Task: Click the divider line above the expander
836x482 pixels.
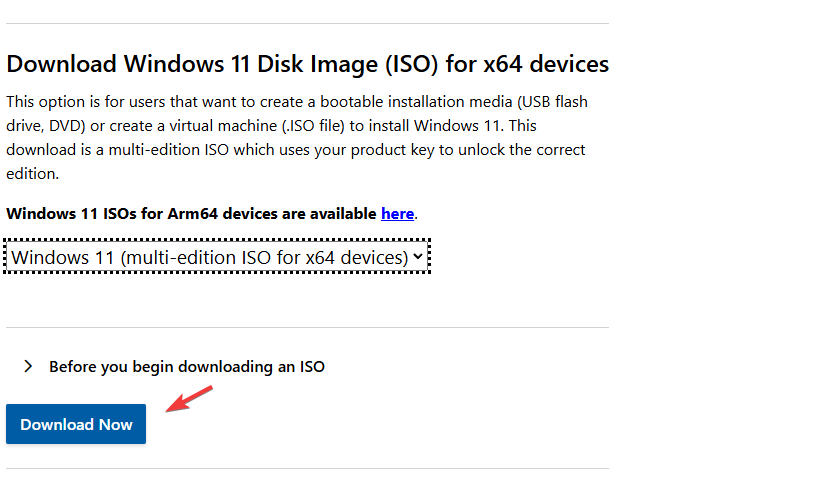Action: [307, 327]
